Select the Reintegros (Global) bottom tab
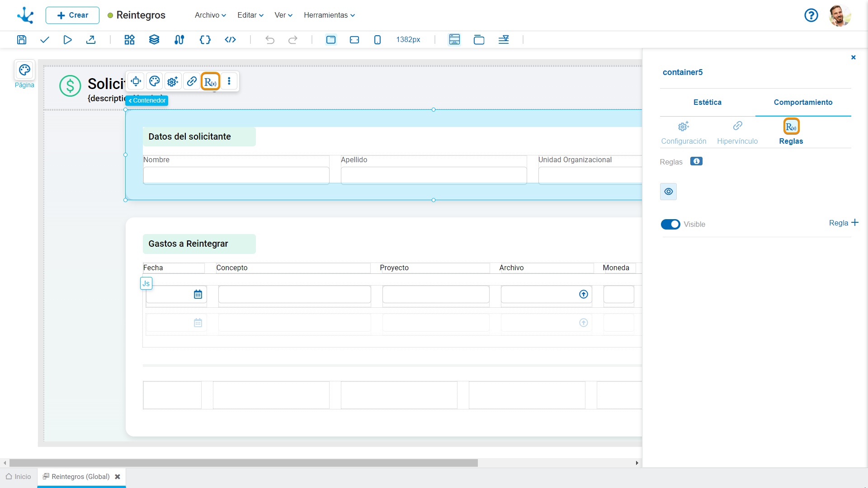Viewport: 868px width, 488px height. pyautogui.click(x=80, y=477)
